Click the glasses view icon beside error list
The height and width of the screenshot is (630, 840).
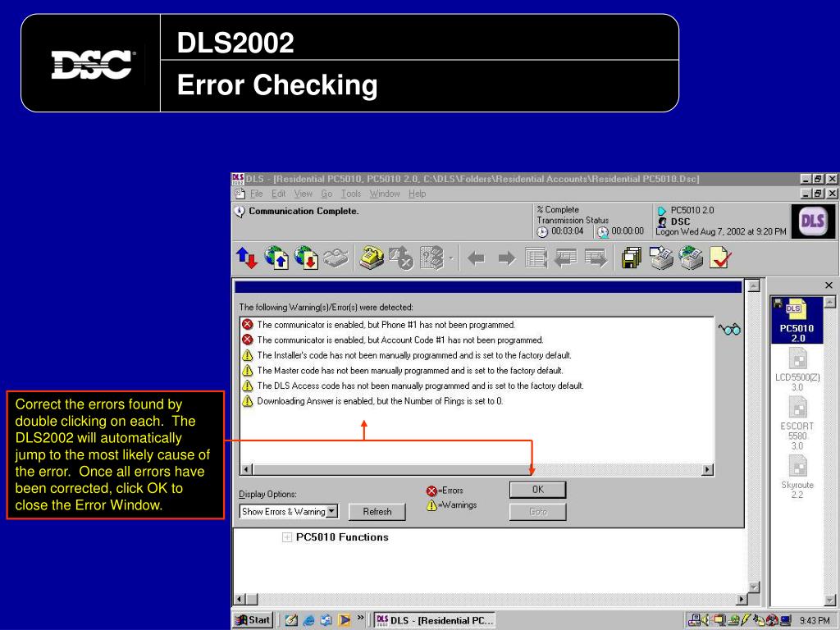[x=729, y=329]
